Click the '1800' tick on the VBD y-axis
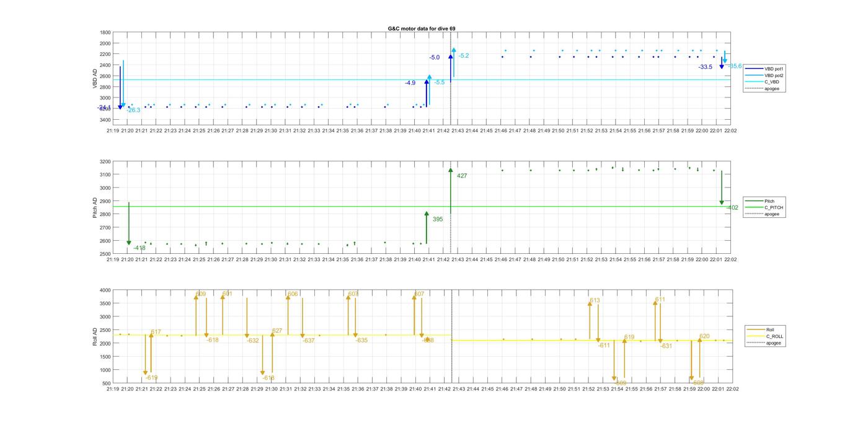 tap(105, 32)
